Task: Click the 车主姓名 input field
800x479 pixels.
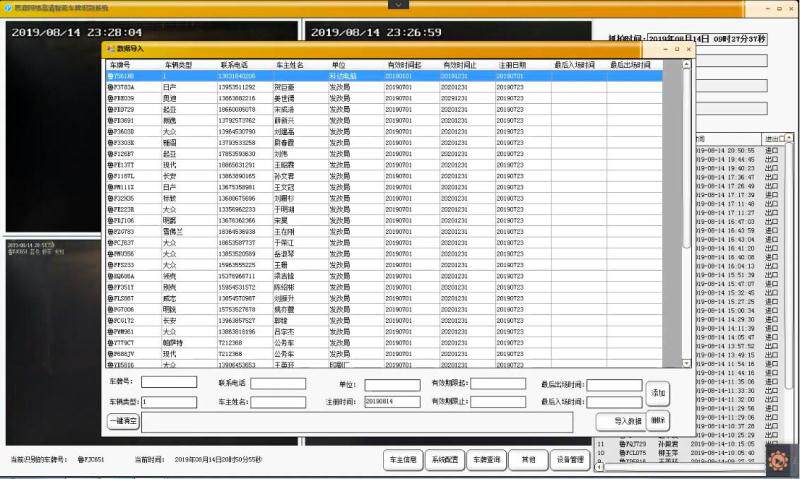Action: [278, 402]
